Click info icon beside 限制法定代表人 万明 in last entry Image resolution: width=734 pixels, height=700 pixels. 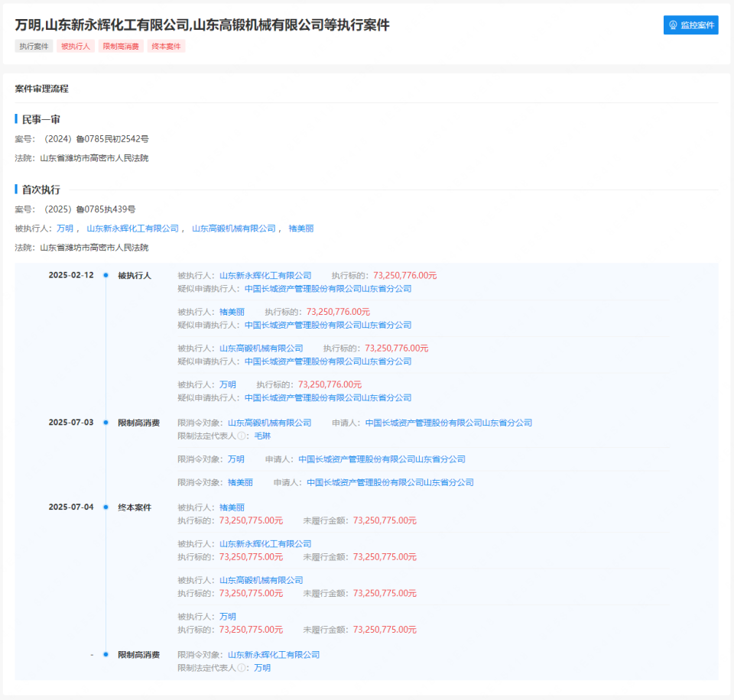242,668
